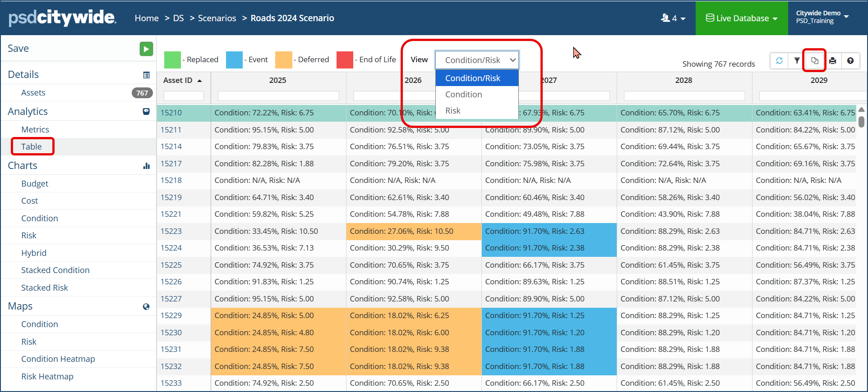Open the users count dropdown
868x392 pixels.
coord(673,18)
